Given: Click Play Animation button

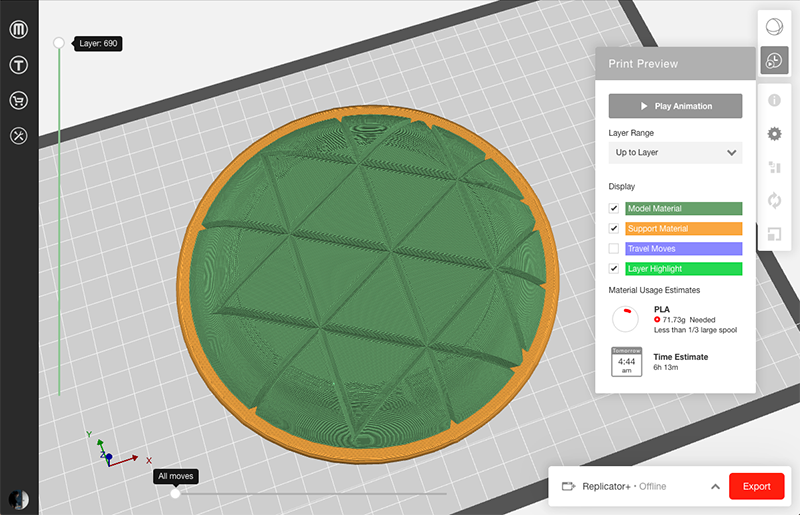Looking at the screenshot, I should click(675, 106).
